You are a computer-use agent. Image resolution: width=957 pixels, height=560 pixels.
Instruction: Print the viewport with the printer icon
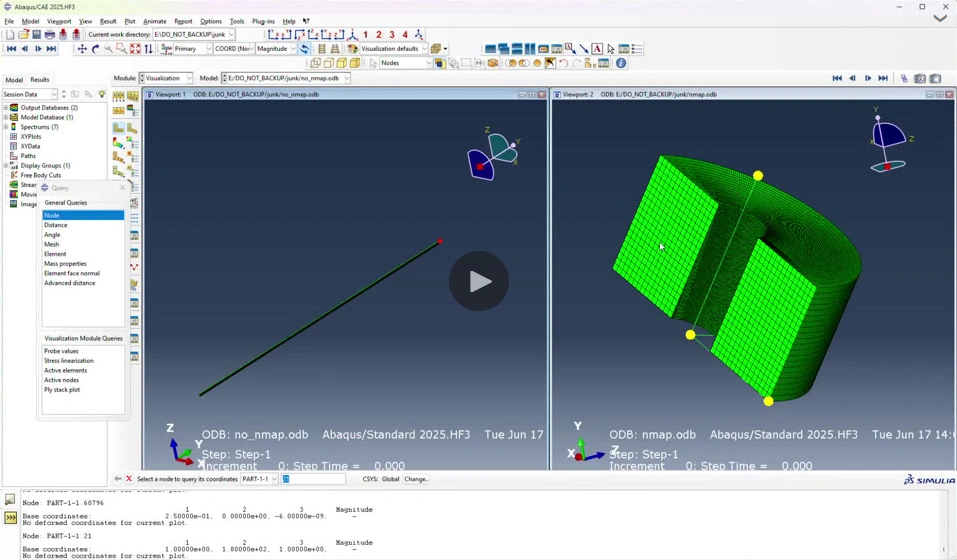pos(49,35)
